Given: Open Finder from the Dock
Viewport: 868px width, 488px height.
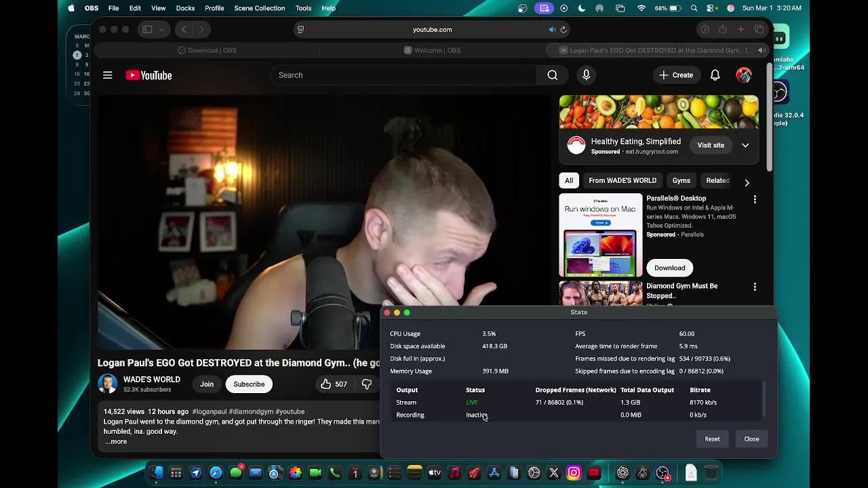Looking at the screenshot, I should tap(157, 473).
